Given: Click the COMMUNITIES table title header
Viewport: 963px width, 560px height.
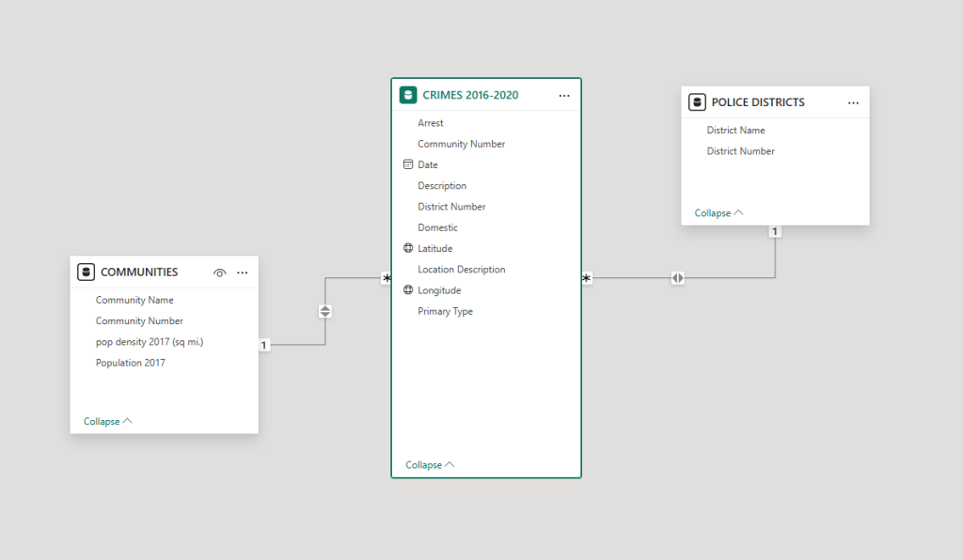Looking at the screenshot, I should (139, 272).
